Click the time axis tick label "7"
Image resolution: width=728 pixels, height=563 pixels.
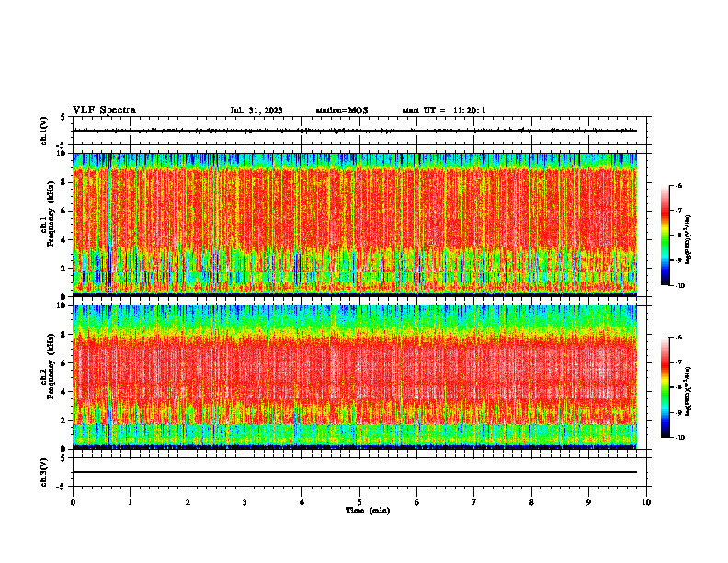474,502
